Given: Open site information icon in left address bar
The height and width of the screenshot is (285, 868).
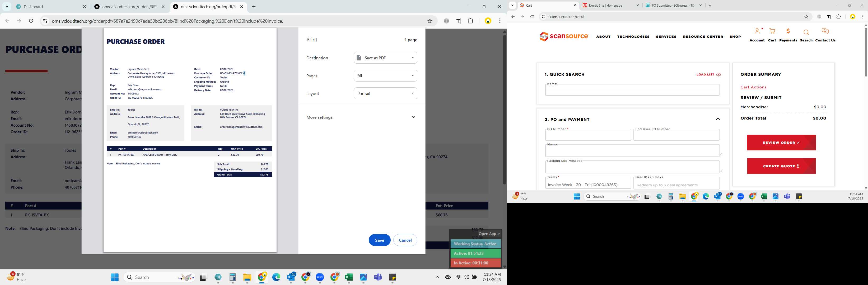Looking at the screenshot, I should 45,21.
